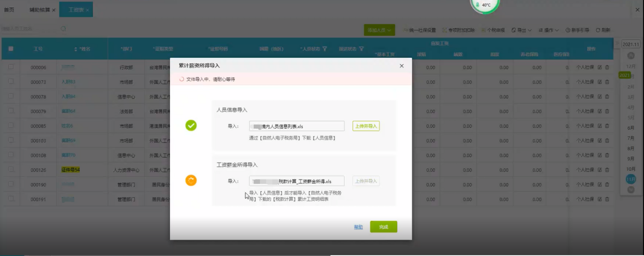Click the scroll-up arrow above months
This screenshot has width=644, height=256.
point(631,56)
